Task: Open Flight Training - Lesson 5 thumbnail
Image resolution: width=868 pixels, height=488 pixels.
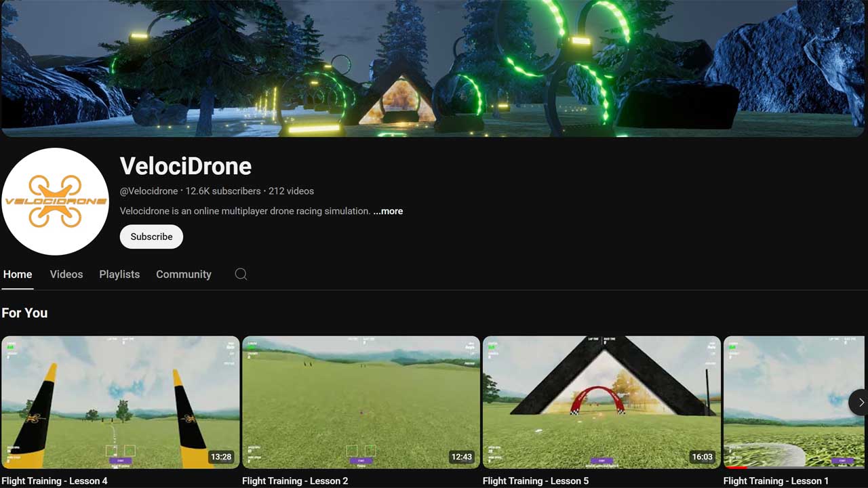Action: coord(601,402)
